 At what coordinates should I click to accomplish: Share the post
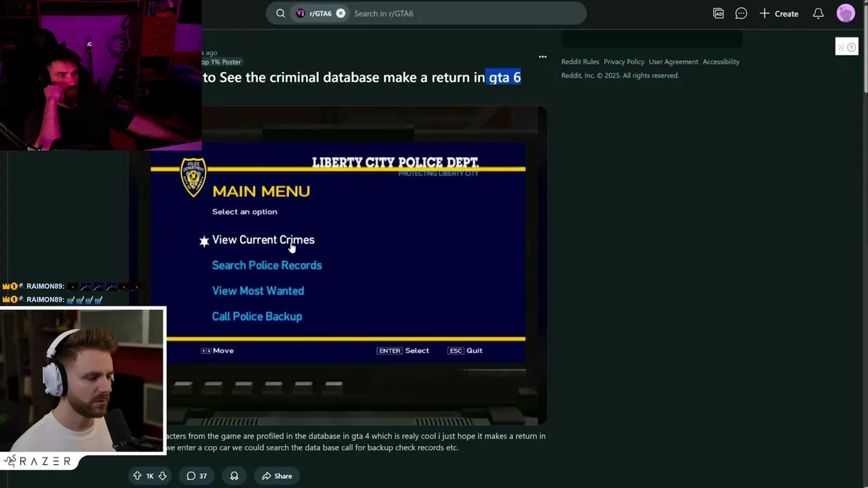click(277, 476)
